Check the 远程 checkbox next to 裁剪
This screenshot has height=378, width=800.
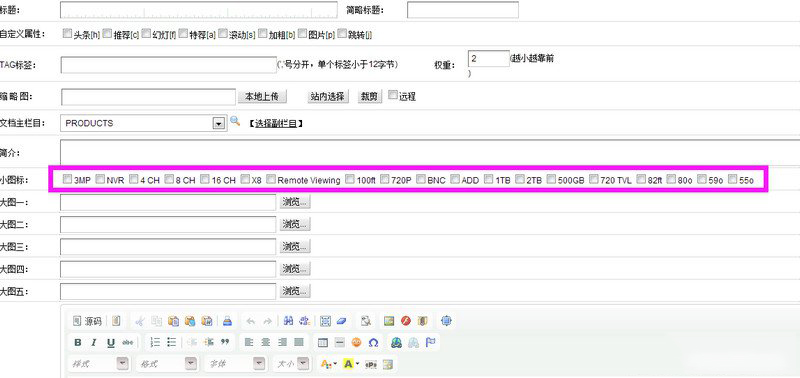(392, 95)
